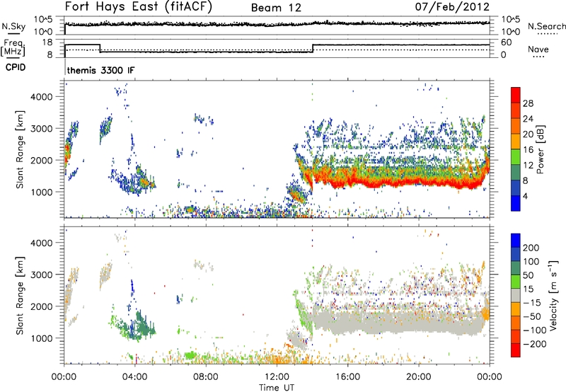Click the '100' label on velocity colorbar
The image size is (566, 392).
click(531, 262)
